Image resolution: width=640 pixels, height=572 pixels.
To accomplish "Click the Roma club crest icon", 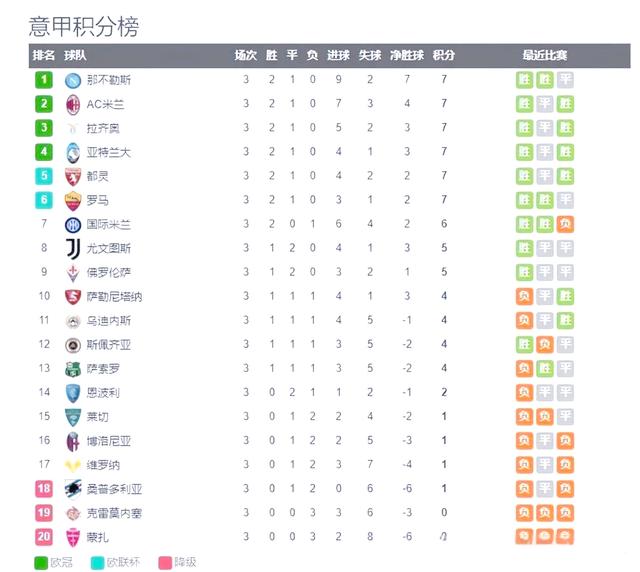I will tap(73, 200).
